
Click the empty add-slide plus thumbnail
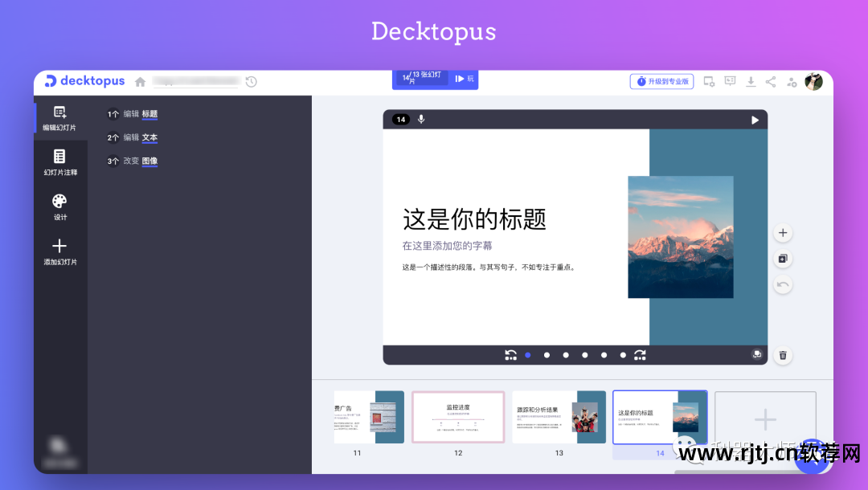tap(765, 420)
